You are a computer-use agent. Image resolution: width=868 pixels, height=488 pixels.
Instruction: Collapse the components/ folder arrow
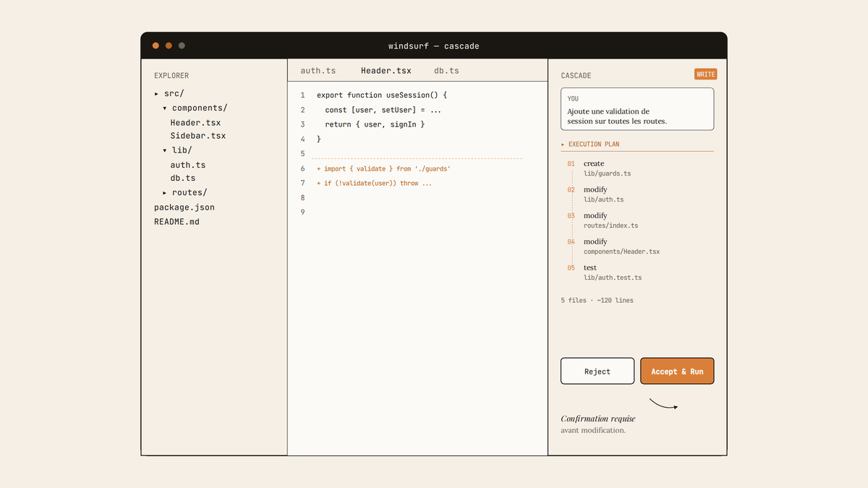165,108
